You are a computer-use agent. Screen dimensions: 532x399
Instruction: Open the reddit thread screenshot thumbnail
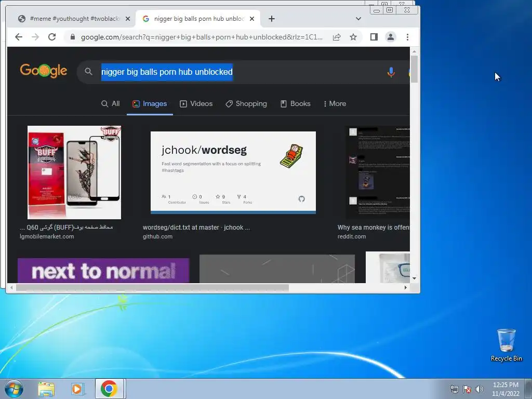click(378, 172)
